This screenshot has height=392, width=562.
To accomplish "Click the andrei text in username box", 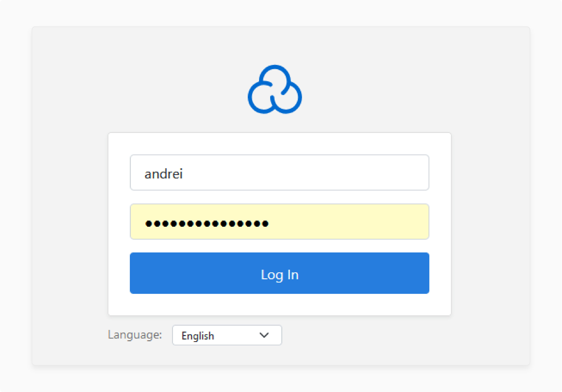I will tap(164, 174).
